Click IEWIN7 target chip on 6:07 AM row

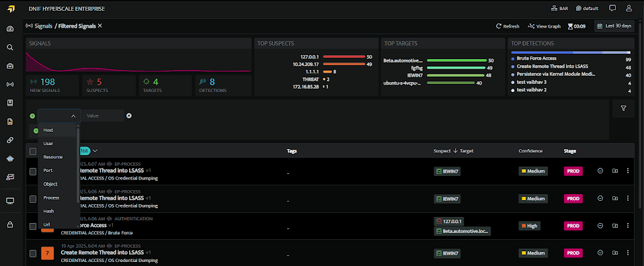coord(447,171)
